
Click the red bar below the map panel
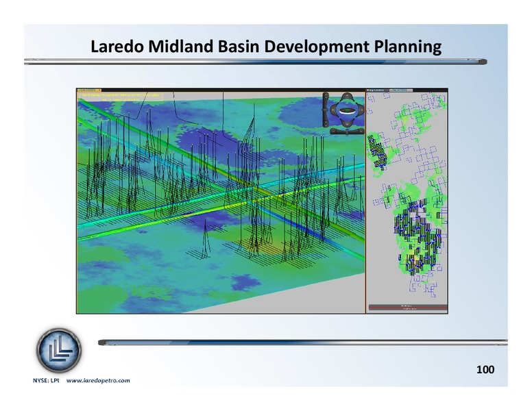click(408, 306)
